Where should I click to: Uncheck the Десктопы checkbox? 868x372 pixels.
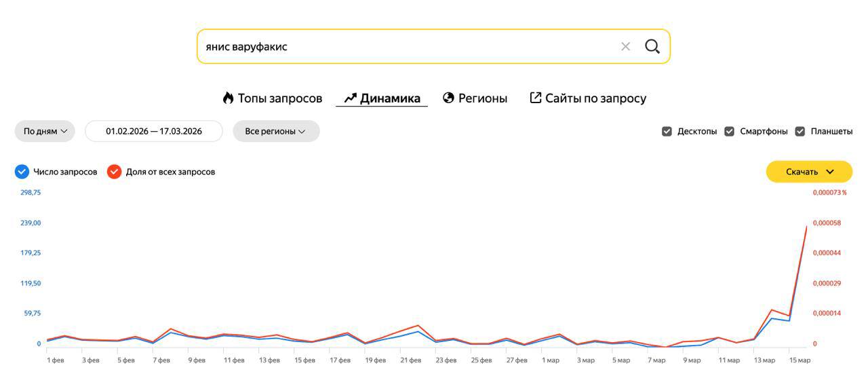667,131
